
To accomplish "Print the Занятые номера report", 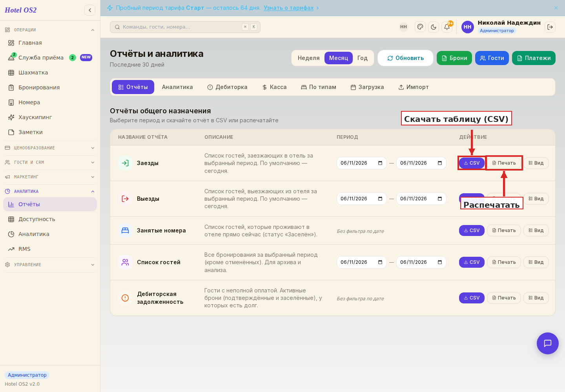I will tap(504, 230).
